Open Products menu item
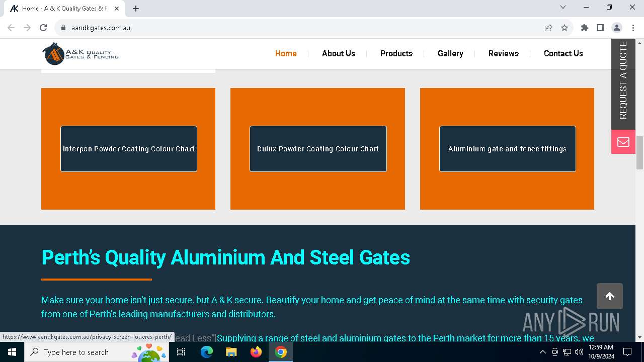The height and width of the screenshot is (362, 644). 396,53
